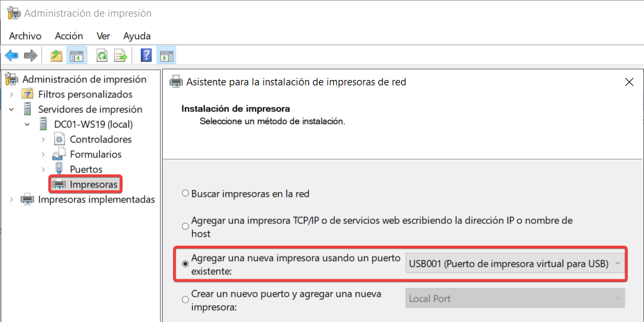
Task: Click the Up one level folder icon
Action: coord(57,55)
